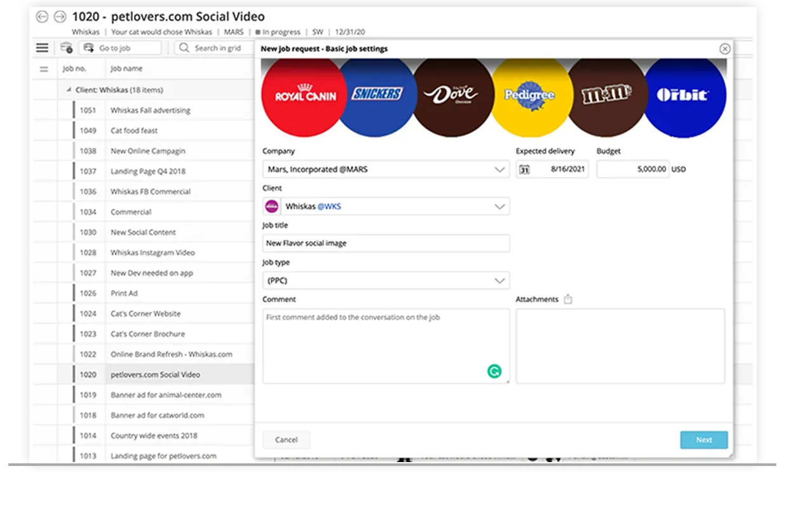Screen dimensions: 795x532
Task: Click the Comment text area
Action: 386,346
